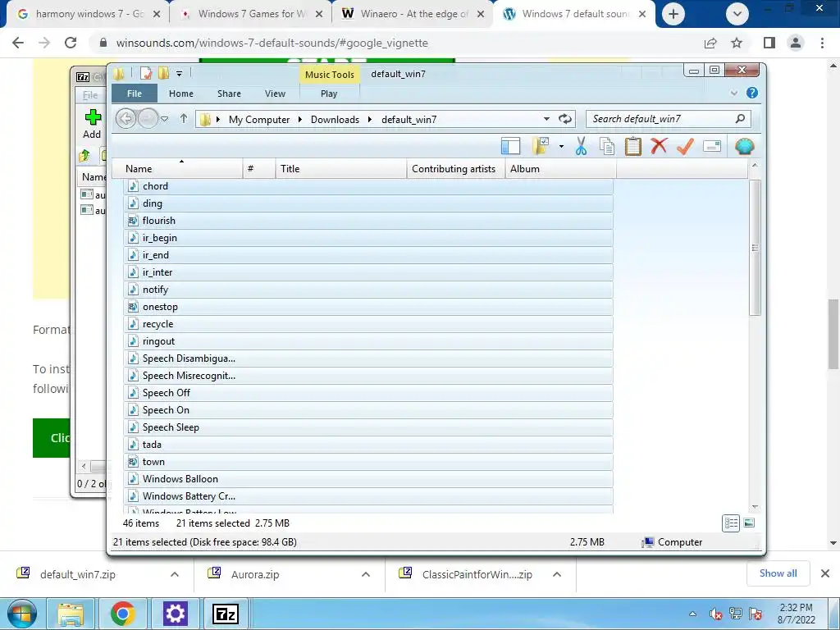Switch to Details view icon in status bar
The width and height of the screenshot is (840, 630).
[x=731, y=523]
